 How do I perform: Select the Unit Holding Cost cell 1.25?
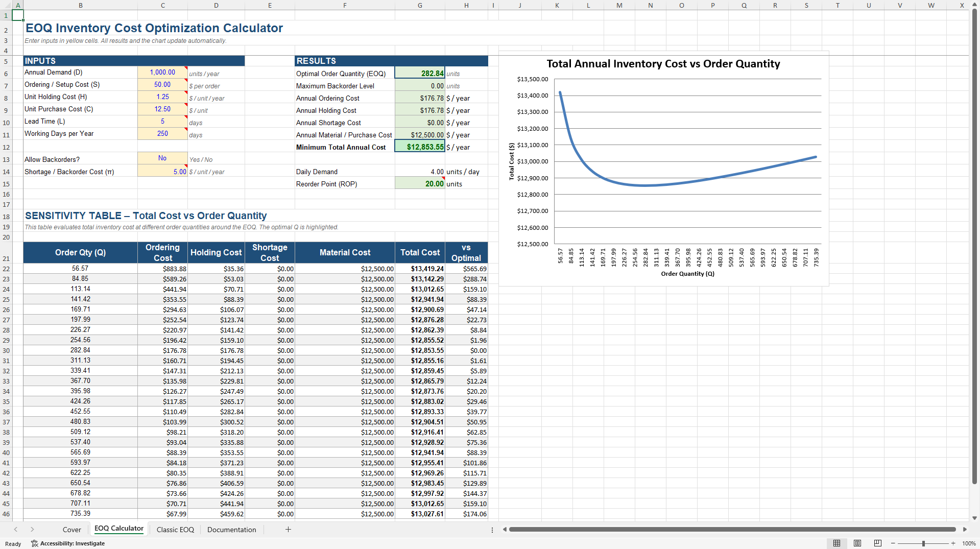click(162, 97)
